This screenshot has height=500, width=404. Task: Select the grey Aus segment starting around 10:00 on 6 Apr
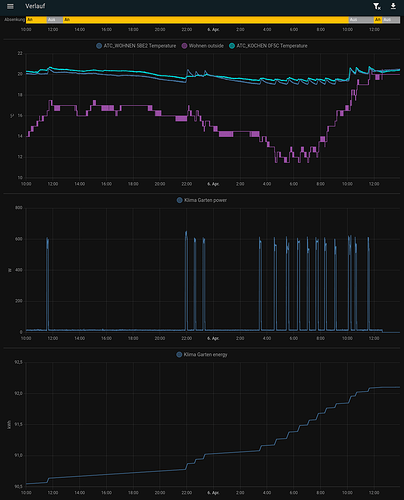coord(361,20)
